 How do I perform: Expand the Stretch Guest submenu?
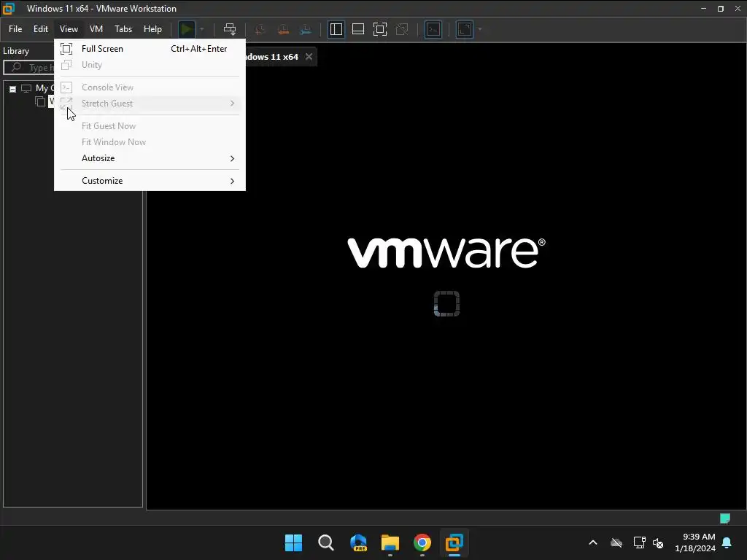click(150, 104)
